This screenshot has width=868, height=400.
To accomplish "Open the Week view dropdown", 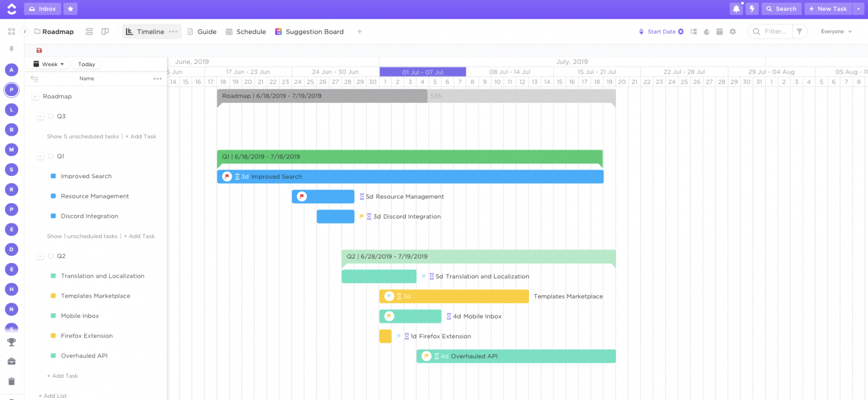I will click(47, 64).
